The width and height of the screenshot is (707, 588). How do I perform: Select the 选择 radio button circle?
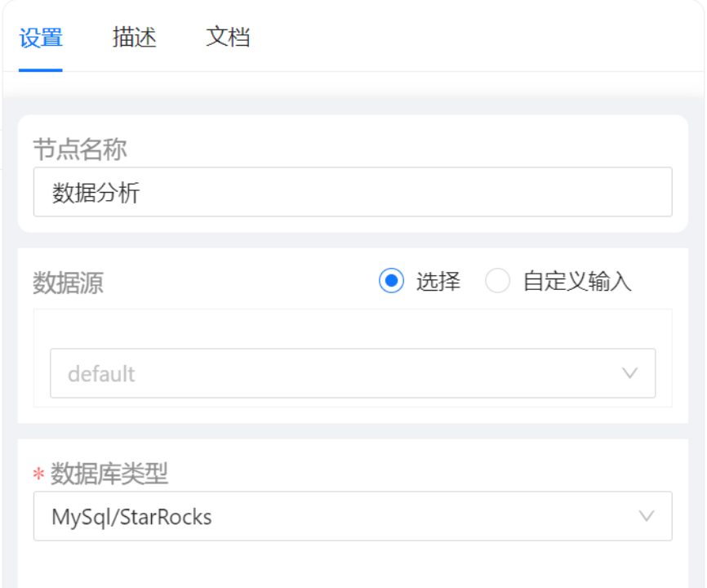pyautogui.click(x=391, y=281)
